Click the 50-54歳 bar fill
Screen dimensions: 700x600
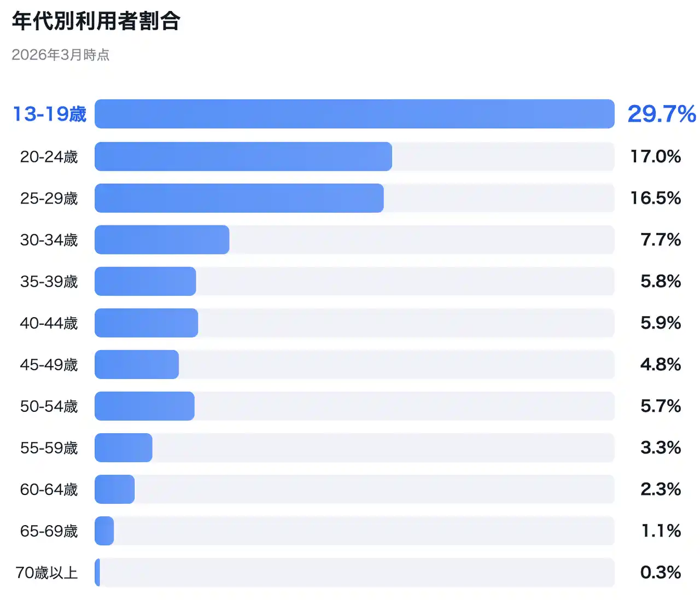coord(144,406)
